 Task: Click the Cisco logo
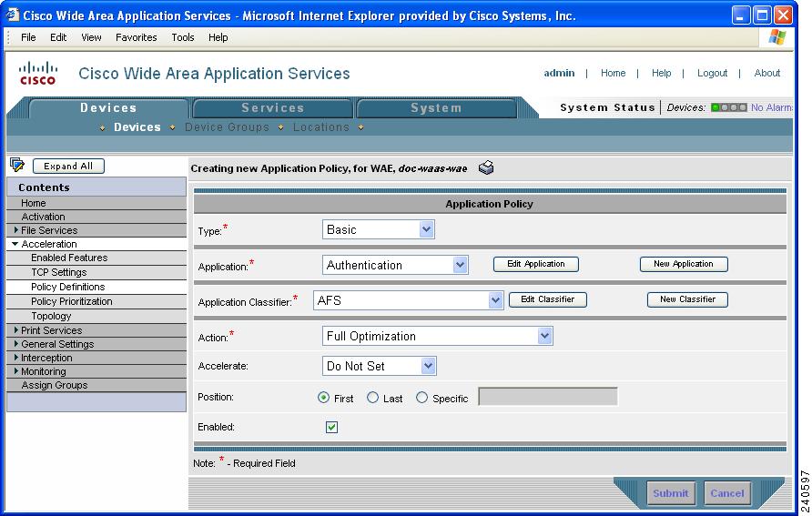pyautogui.click(x=37, y=74)
